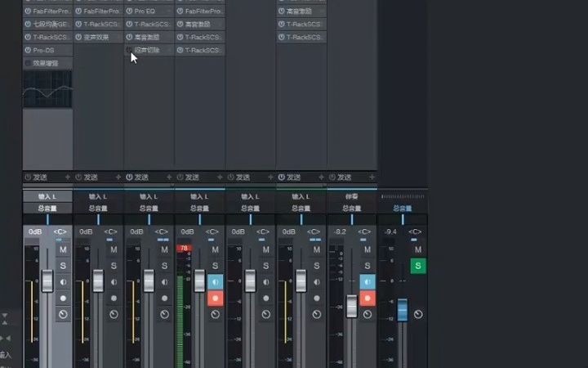Turn off the active blue monitor button on the channel with the red 78 clip indicator
This screenshot has width=588, height=368.
pyautogui.click(x=216, y=282)
